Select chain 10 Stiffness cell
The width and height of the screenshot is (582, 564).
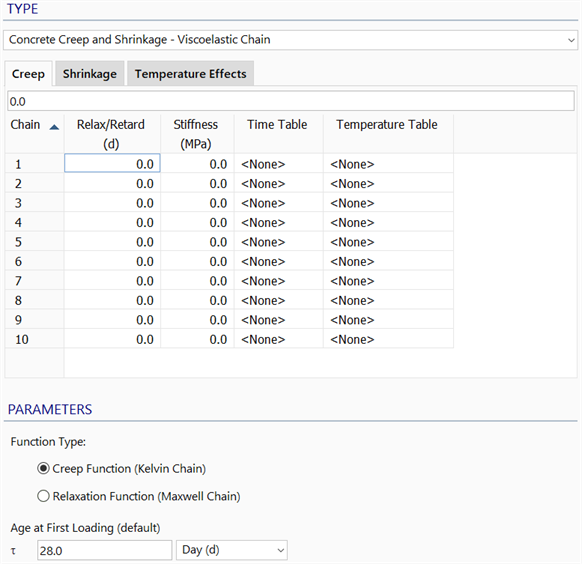pos(197,339)
